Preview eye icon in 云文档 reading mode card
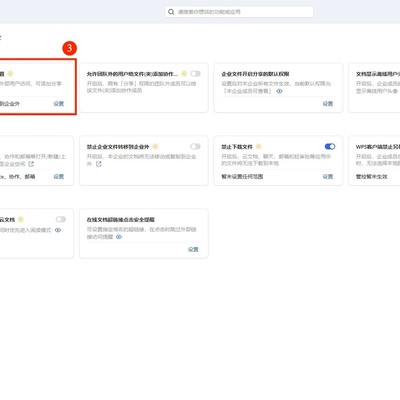The image size is (400, 400). [x=58, y=230]
